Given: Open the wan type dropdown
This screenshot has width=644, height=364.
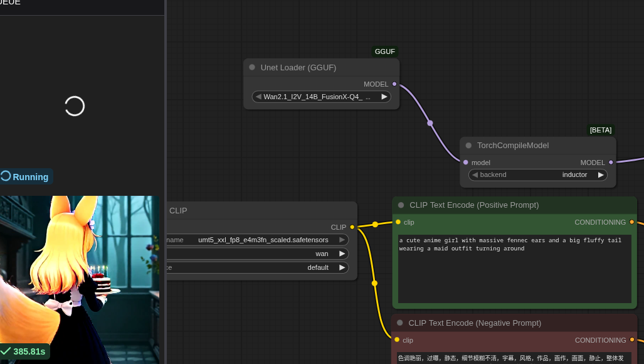Looking at the screenshot, I should point(258,254).
